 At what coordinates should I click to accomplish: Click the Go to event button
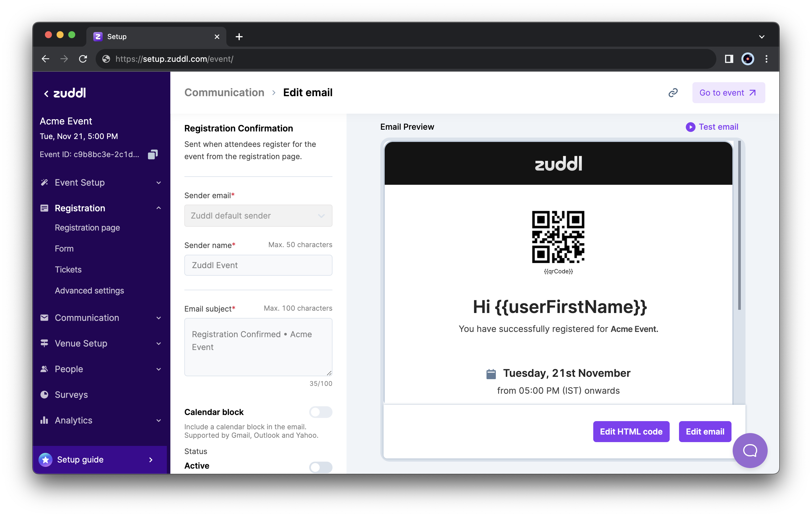[728, 92]
